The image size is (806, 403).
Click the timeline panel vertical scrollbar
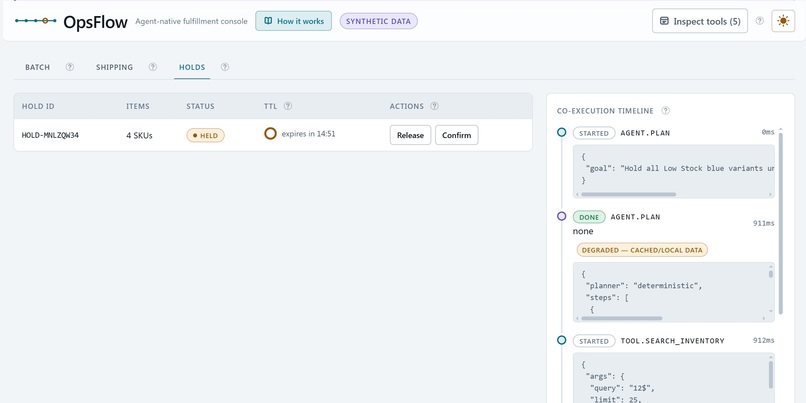point(781,224)
